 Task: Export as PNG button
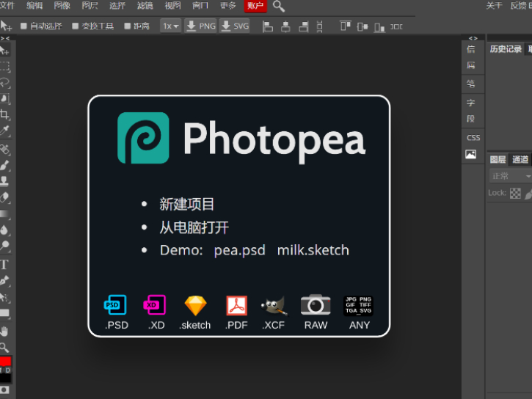point(200,26)
